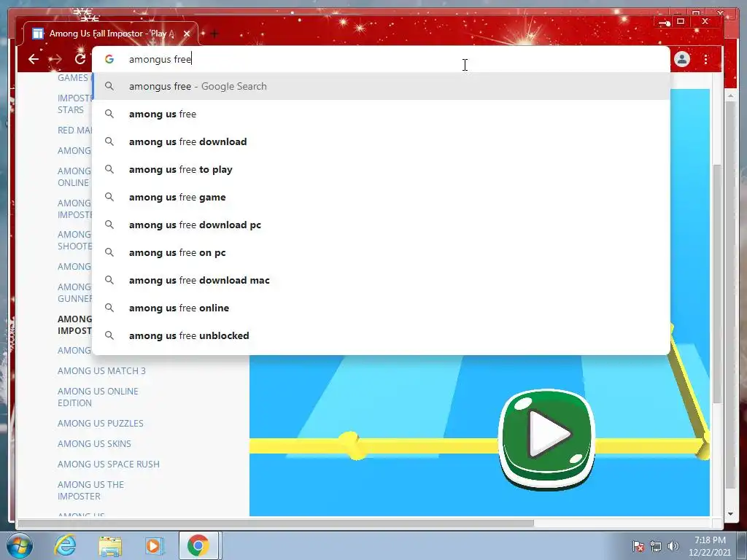
Task: Open the AMONG US PUZZLES link
Action: tap(100, 423)
